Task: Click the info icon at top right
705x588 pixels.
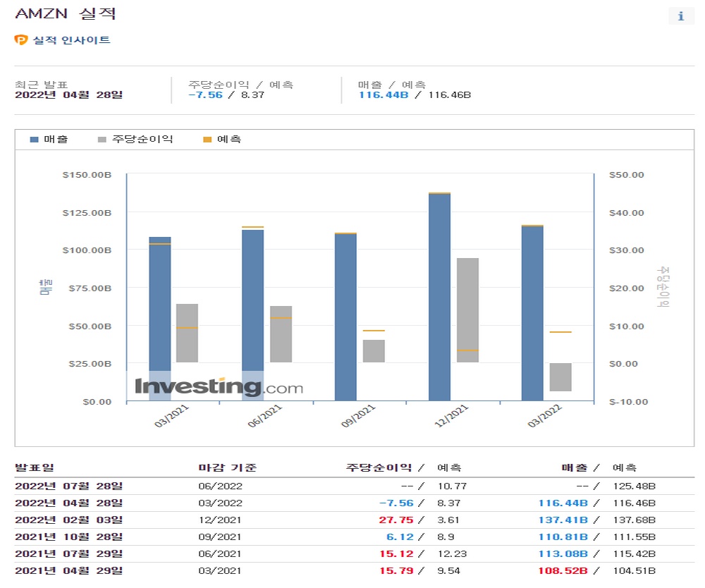Action: [681, 16]
